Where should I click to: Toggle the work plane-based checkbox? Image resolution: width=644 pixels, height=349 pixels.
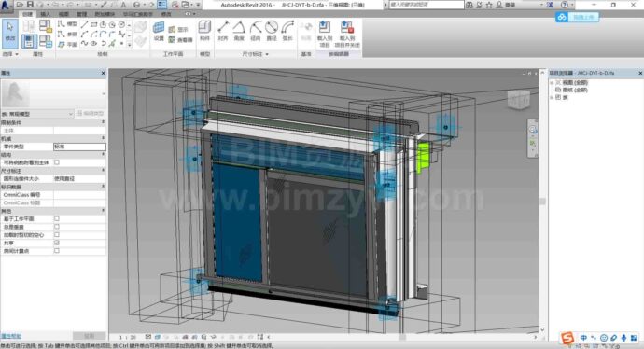tap(57, 219)
